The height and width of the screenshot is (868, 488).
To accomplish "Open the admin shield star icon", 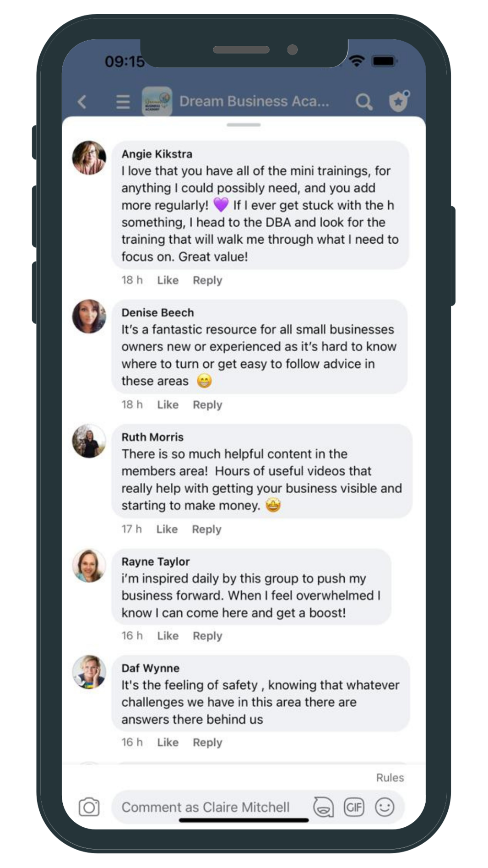I will [x=399, y=101].
